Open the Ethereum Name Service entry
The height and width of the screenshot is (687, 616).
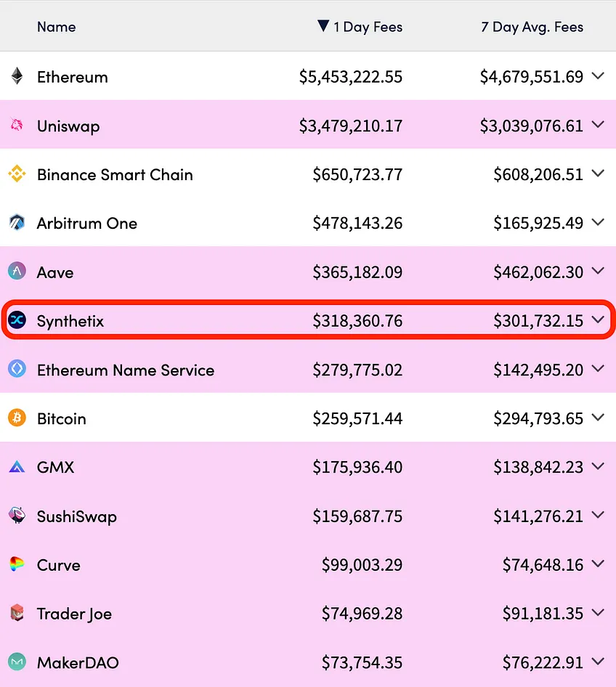coord(126,370)
